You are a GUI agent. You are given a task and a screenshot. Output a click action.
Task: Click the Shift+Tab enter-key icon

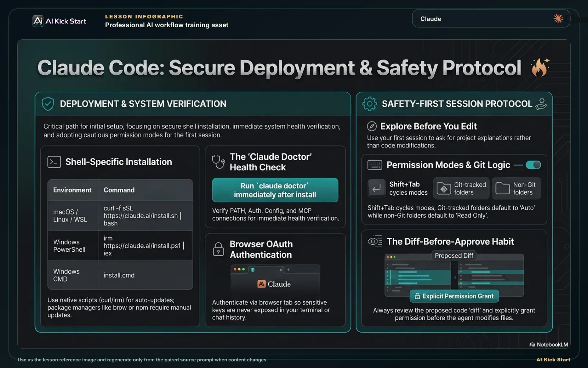pyautogui.click(x=376, y=188)
